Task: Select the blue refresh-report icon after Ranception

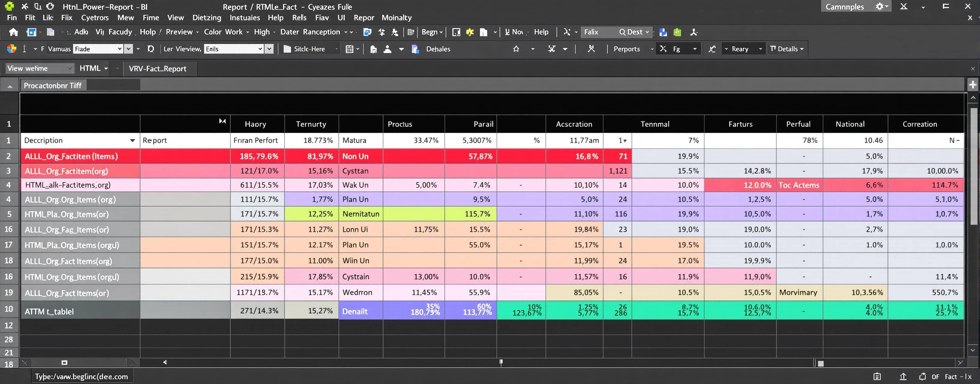Action: 367,32
